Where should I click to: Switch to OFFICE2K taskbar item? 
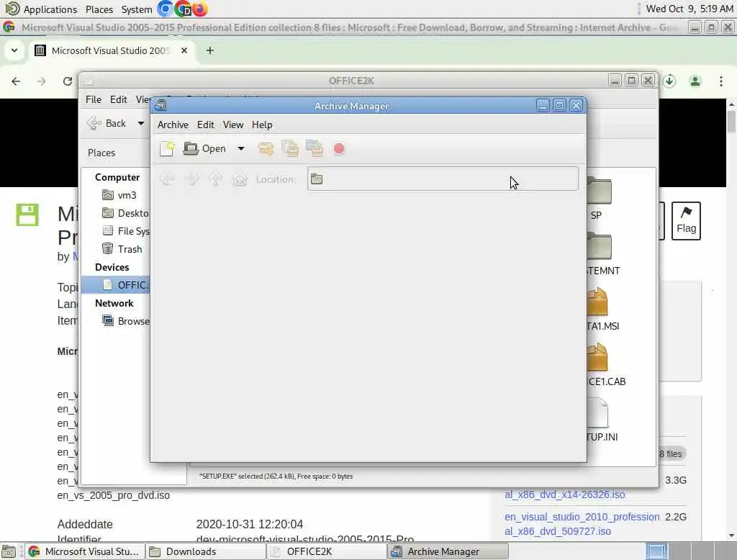pyautogui.click(x=326, y=551)
